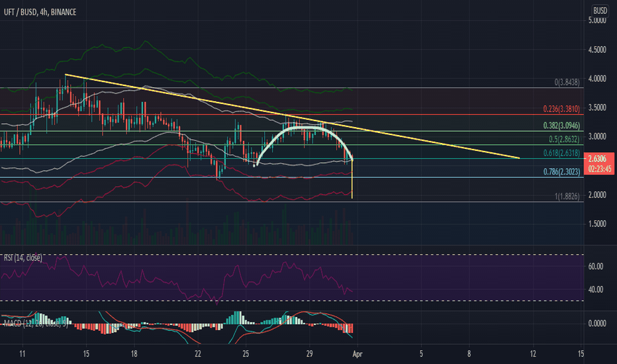This screenshot has height=364, width=617.
Task: Click the 2.0000 price axis label
Action: 597,195
